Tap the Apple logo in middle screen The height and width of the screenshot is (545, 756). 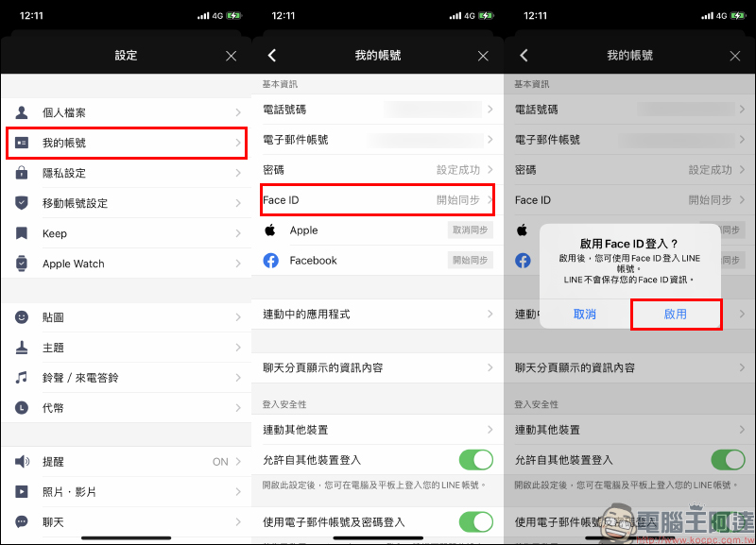tap(270, 230)
